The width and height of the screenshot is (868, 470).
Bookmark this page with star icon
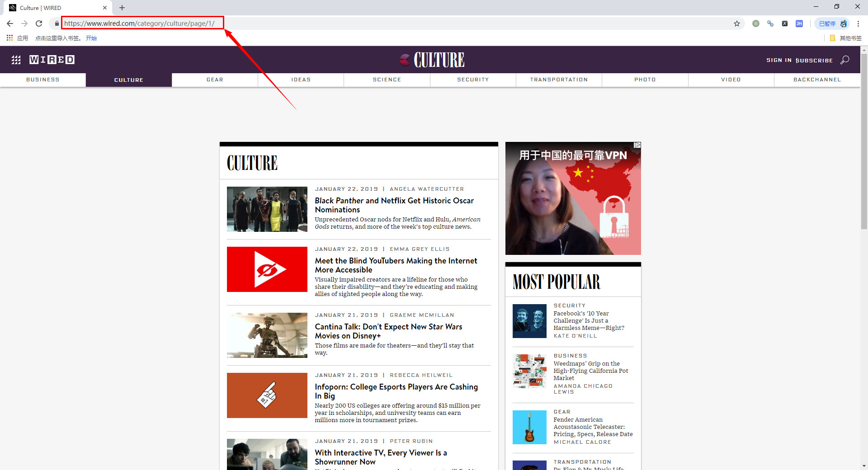tap(737, 23)
